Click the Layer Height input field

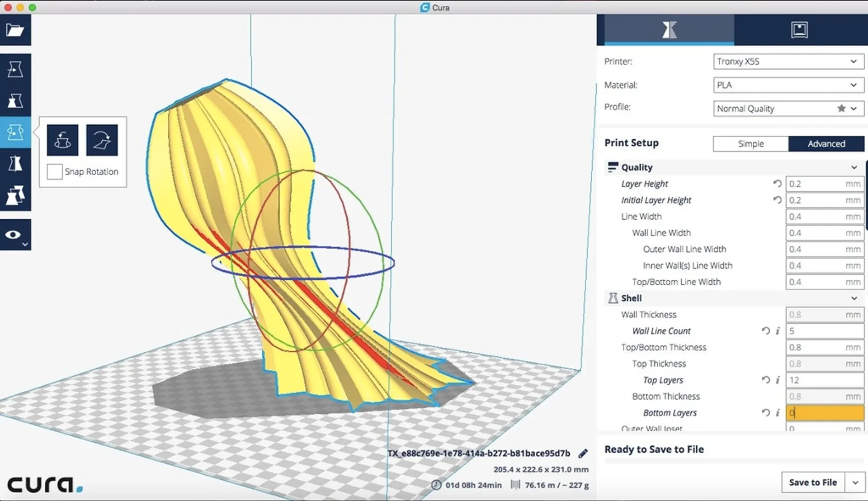tap(825, 184)
